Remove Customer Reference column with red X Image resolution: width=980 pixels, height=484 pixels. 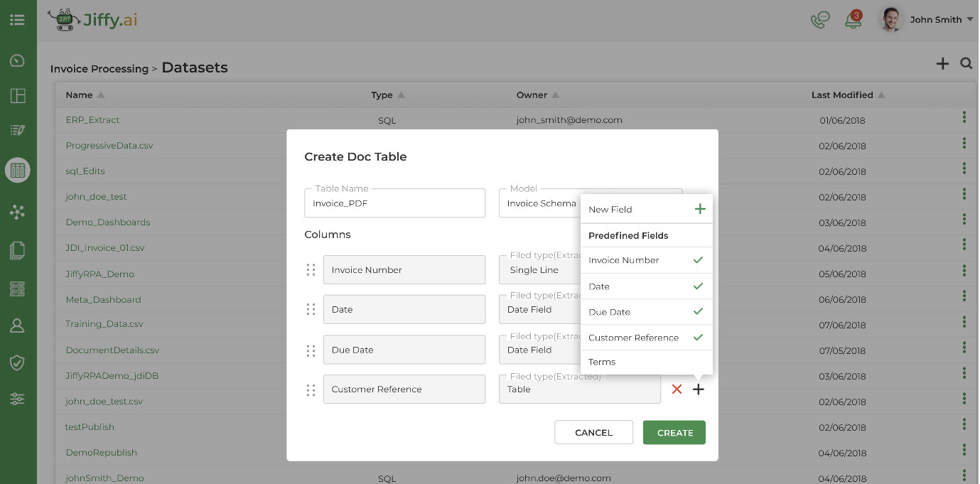coord(676,389)
